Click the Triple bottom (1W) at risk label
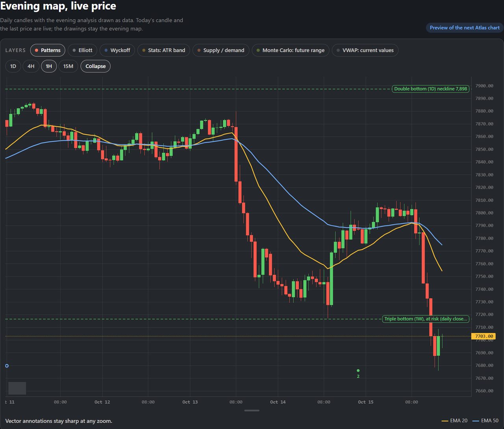Viewport: 504px width, 429px height. (426, 319)
